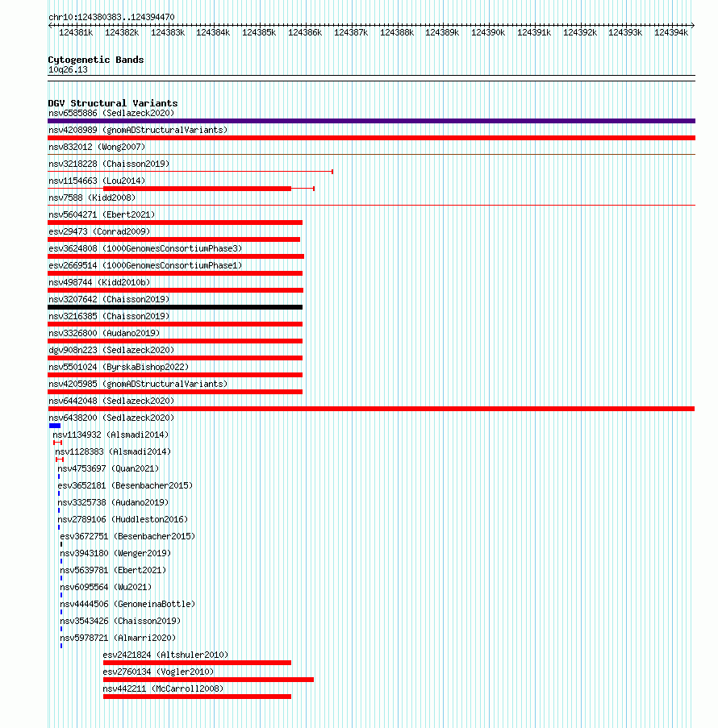This screenshot has width=718, height=728.
Task: Click the nsv832012 (Wong2007) label
Action: tap(97, 148)
